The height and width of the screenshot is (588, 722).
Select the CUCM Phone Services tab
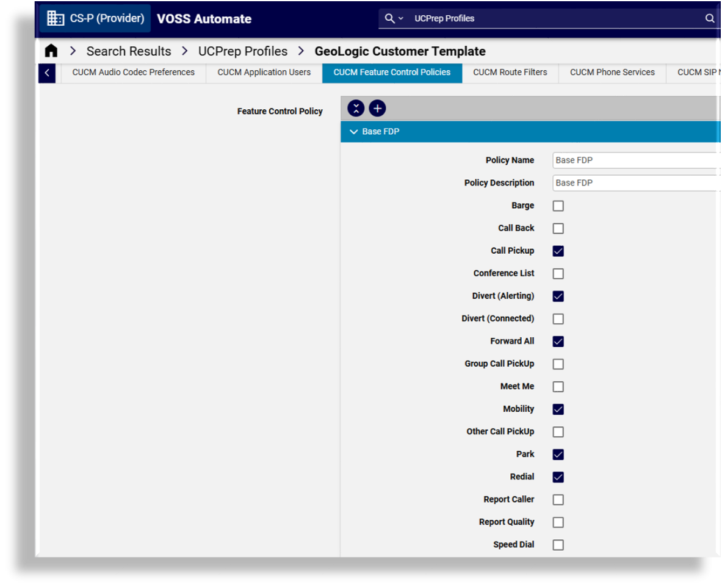coord(612,73)
